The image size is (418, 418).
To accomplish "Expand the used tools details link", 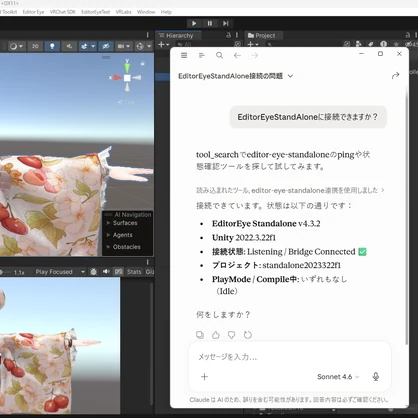I will tap(290, 190).
